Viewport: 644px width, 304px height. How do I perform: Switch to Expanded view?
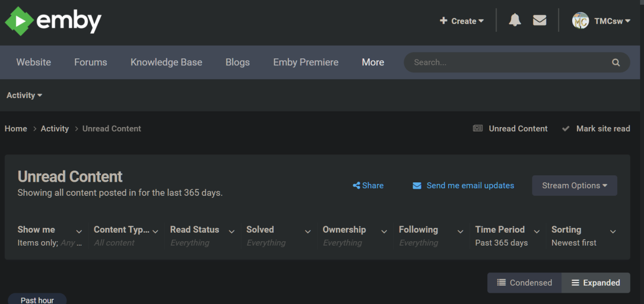(x=596, y=283)
